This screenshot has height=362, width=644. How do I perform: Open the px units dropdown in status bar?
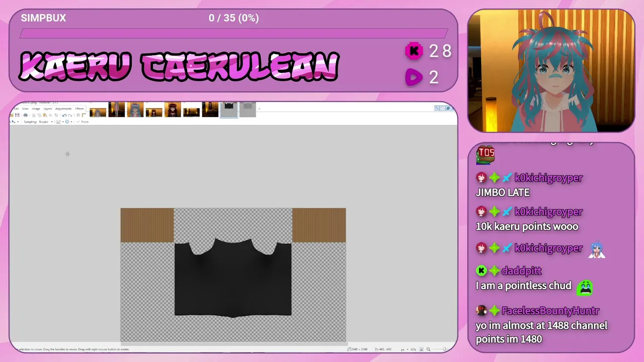(x=405, y=349)
